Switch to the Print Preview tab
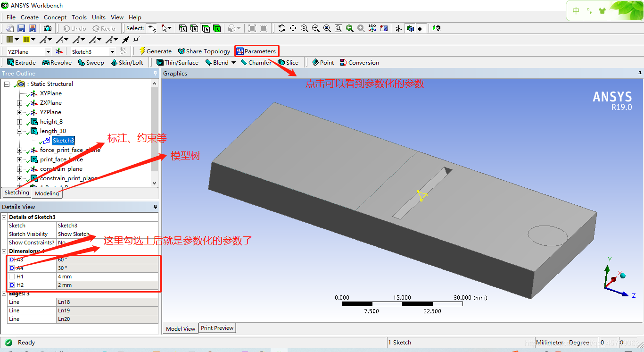This screenshot has height=352, width=644. pos(217,328)
